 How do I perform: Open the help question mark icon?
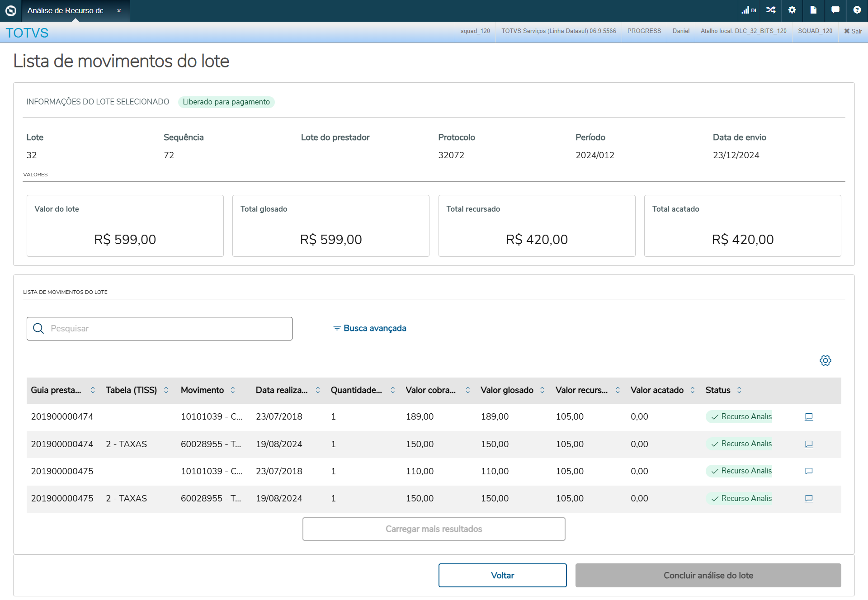857,10
